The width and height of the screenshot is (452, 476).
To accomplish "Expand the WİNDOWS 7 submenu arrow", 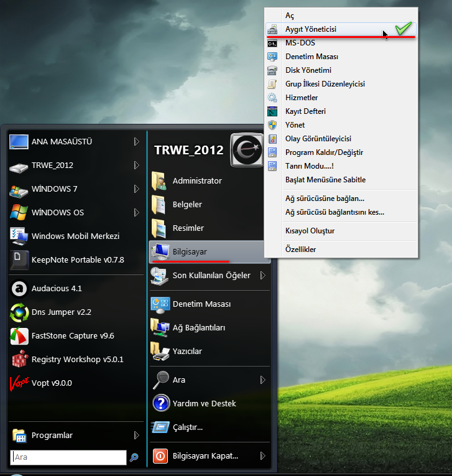I will [137, 189].
